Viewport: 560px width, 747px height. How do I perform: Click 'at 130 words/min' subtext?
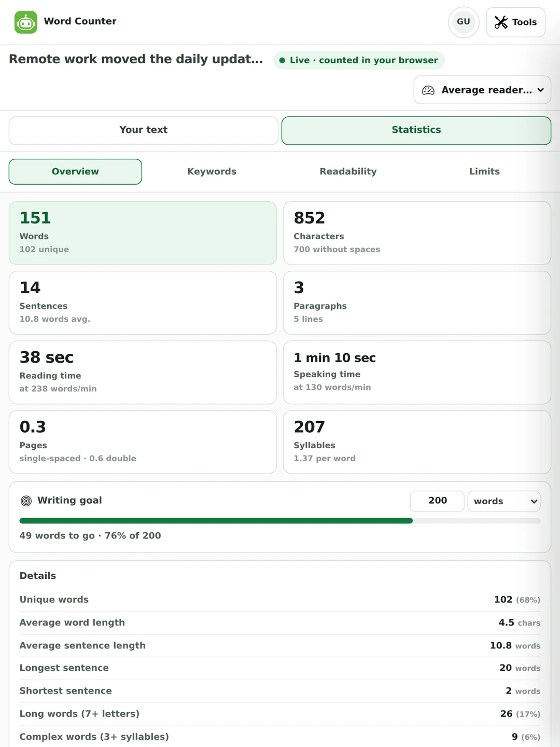tap(332, 388)
